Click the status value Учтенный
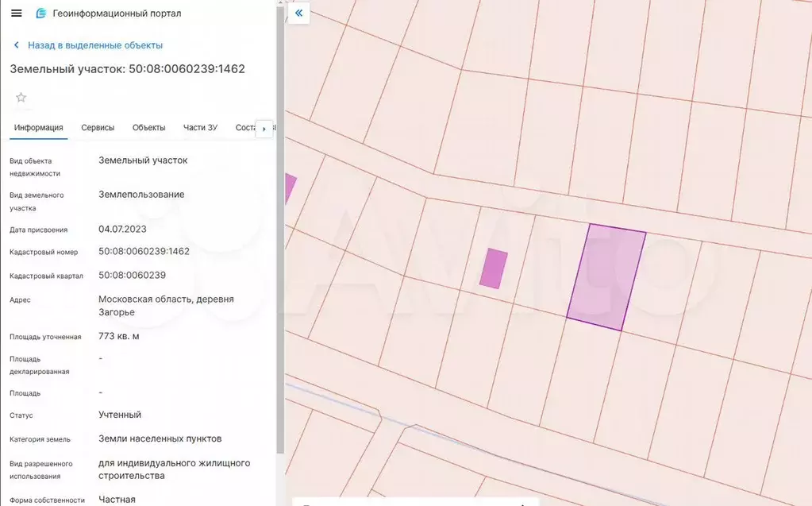The image size is (812, 506). pyautogui.click(x=120, y=415)
